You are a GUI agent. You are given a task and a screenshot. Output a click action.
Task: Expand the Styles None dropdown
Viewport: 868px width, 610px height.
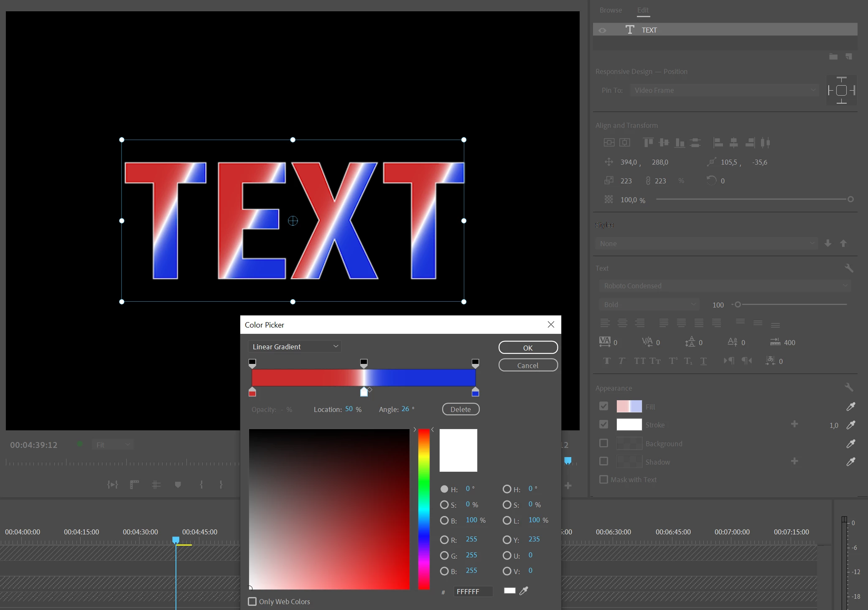[x=706, y=244]
